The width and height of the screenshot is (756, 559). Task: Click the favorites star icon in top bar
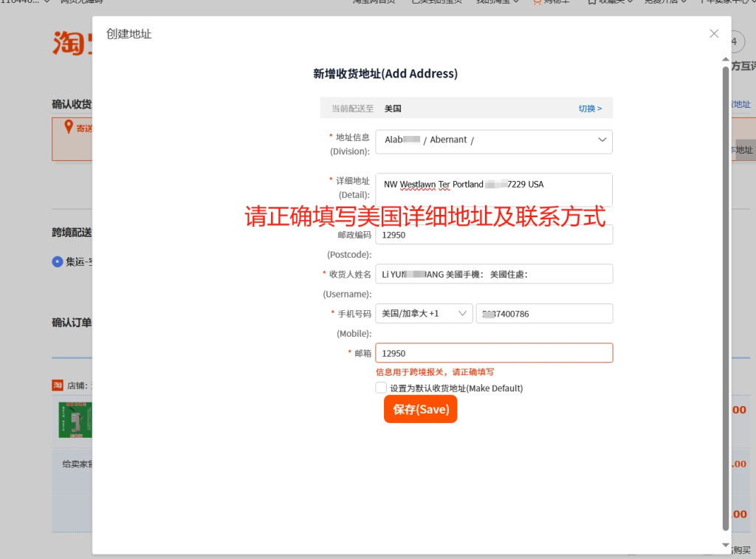coord(591,2)
